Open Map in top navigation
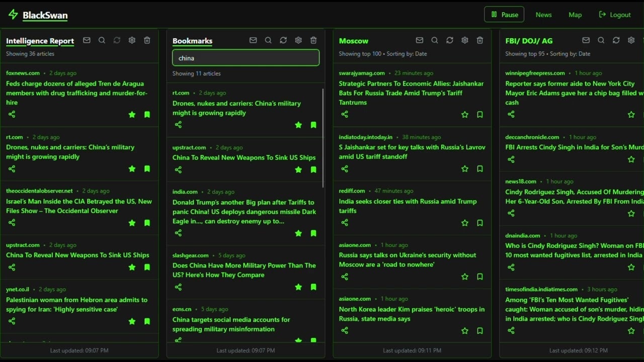This screenshot has height=362, width=644. coord(575,15)
